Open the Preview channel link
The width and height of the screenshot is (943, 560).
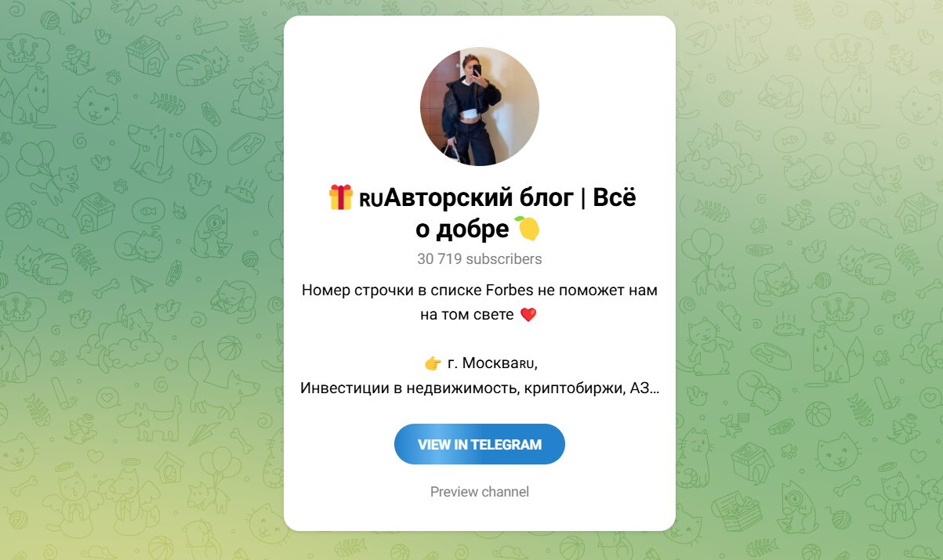tap(479, 492)
